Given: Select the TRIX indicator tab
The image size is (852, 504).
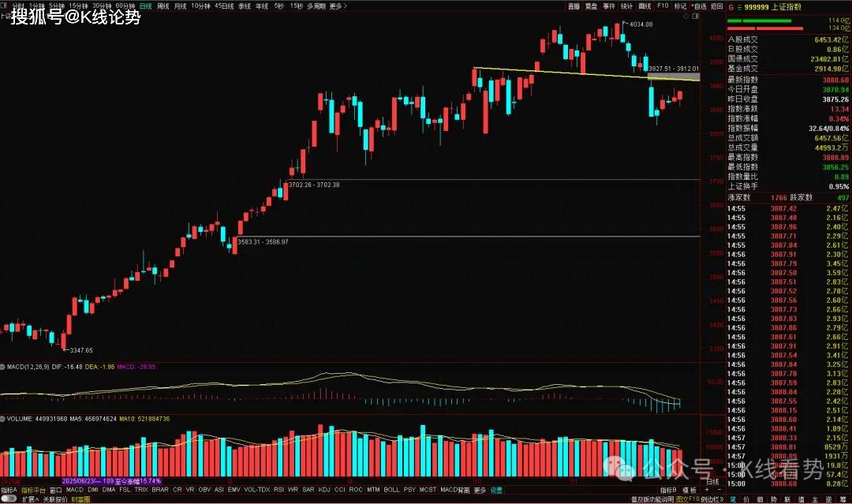Looking at the screenshot, I should click(141, 490).
